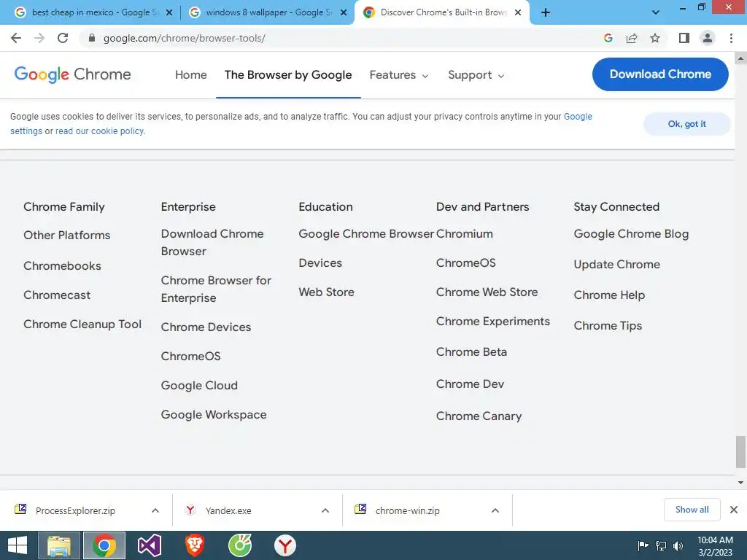Image resolution: width=747 pixels, height=560 pixels.
Task: Open volume control in system tray
Action: (678, 545)
